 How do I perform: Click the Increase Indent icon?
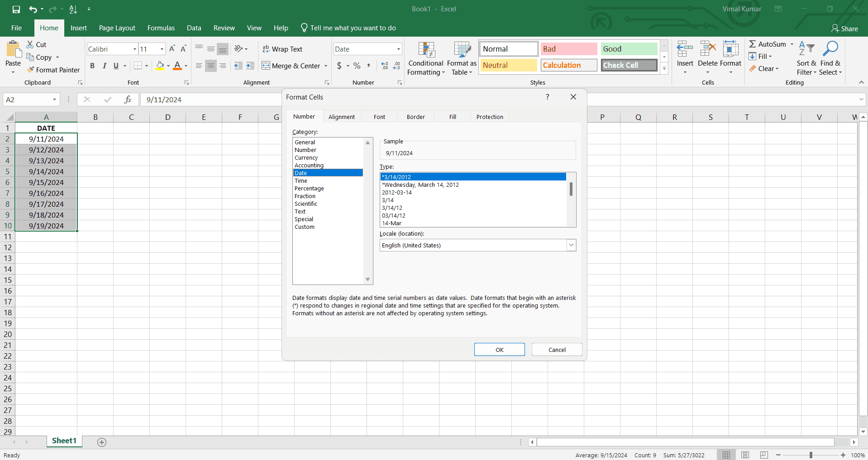coord(250,66)
